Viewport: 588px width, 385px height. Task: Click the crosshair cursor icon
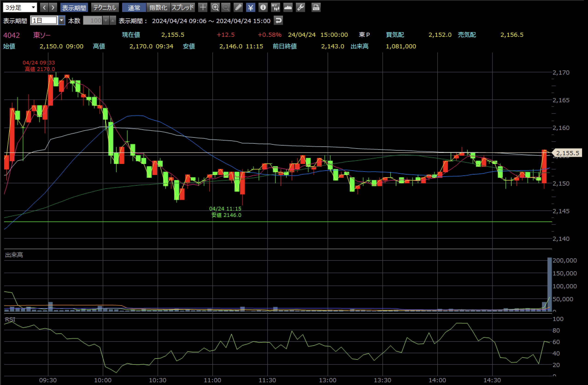click(x=203, y=7)
